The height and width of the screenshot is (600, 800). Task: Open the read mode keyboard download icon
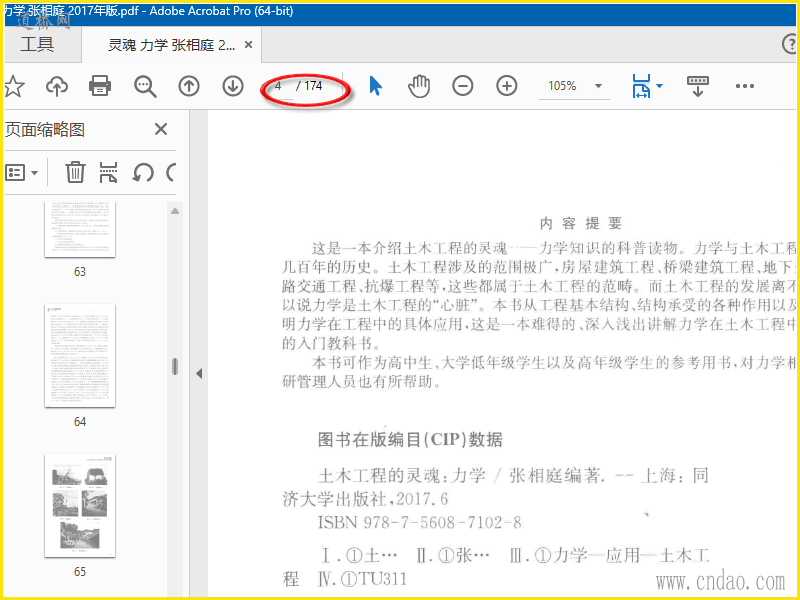(x=698, y=86)
